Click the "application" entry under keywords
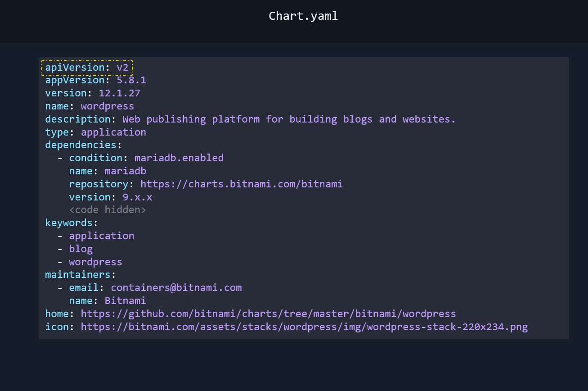Viewport: 588px width, 391px height. [x=102, y=236]
